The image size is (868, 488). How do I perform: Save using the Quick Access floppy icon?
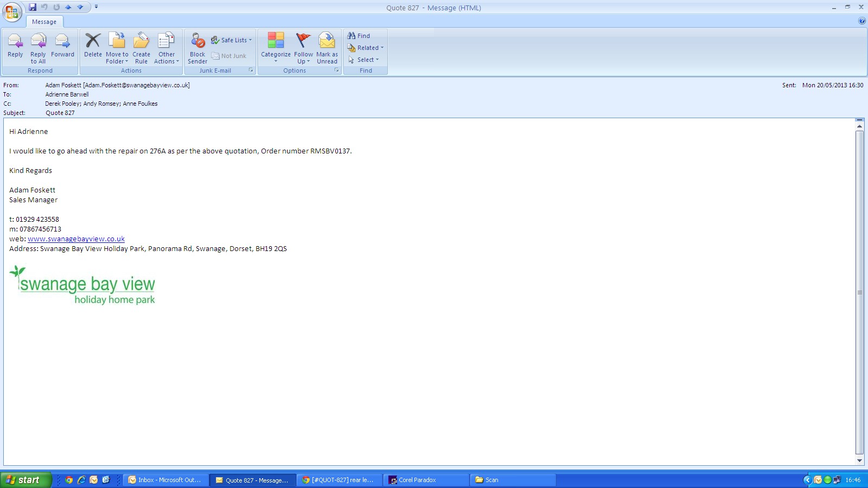(x=33, y=7)
